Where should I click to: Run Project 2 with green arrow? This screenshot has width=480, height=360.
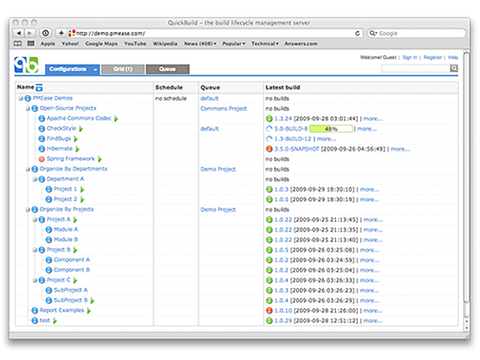coord(82,199)
